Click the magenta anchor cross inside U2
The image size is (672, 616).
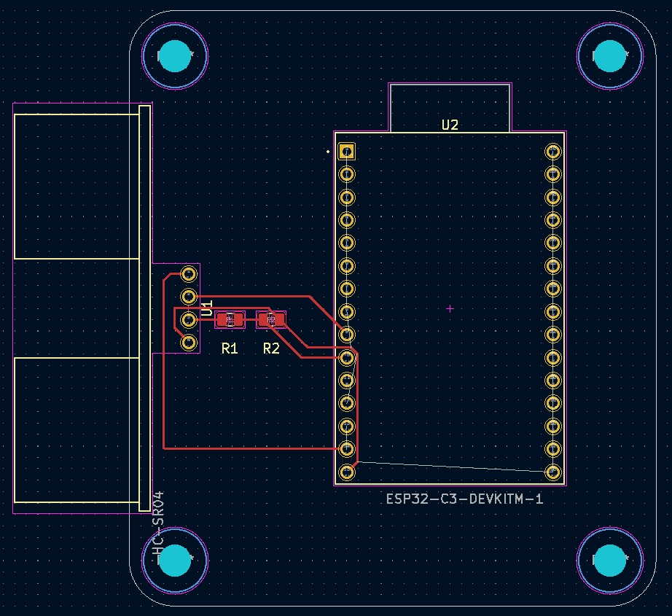coord(450,308)
